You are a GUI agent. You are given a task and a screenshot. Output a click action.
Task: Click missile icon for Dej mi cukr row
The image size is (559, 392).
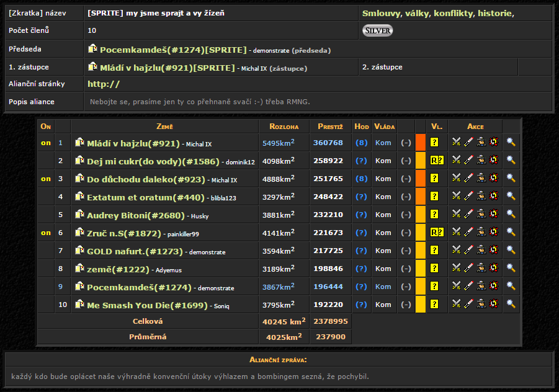[x=468, y=159]
